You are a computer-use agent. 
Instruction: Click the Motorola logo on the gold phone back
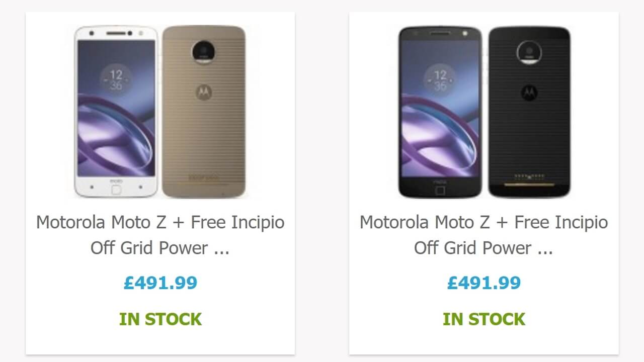(x=204, y=93)
